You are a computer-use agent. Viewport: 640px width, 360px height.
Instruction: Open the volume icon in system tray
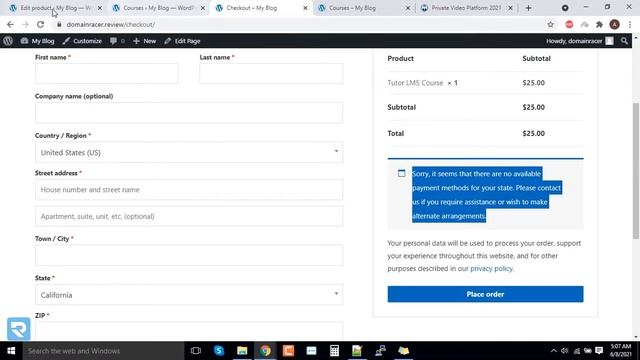coord(564,351)
